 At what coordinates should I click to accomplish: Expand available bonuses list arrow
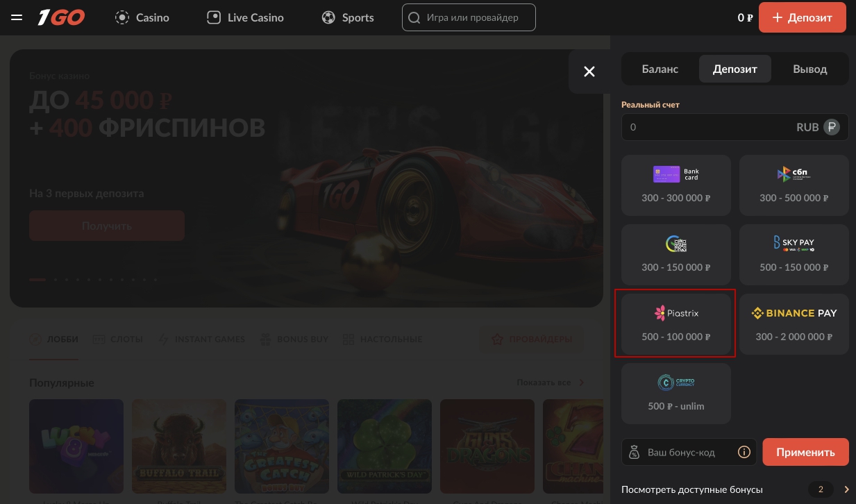point(846,489)
